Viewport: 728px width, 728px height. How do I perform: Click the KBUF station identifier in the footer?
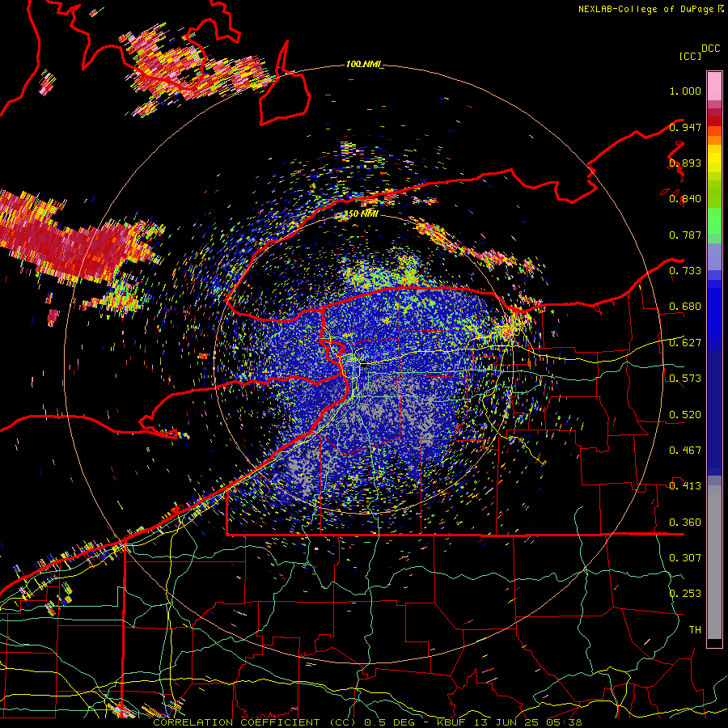pyautogui.click(x=451, y=722)
